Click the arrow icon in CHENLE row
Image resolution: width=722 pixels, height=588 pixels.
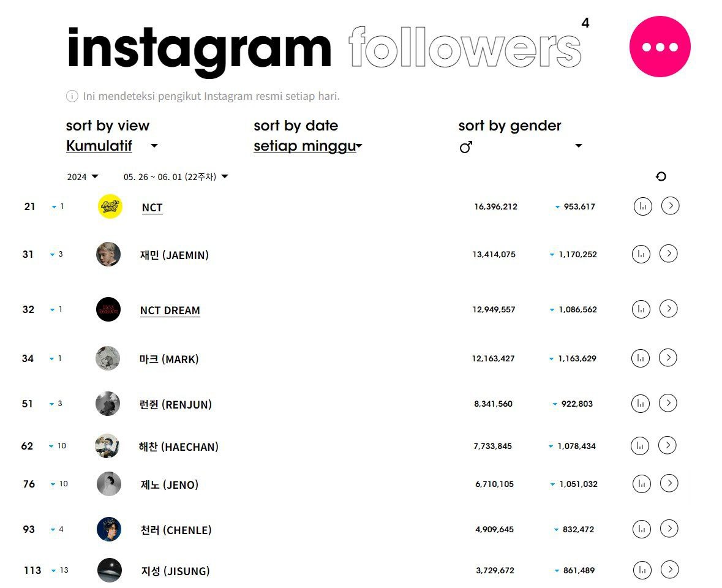click(x=669, y=529)
